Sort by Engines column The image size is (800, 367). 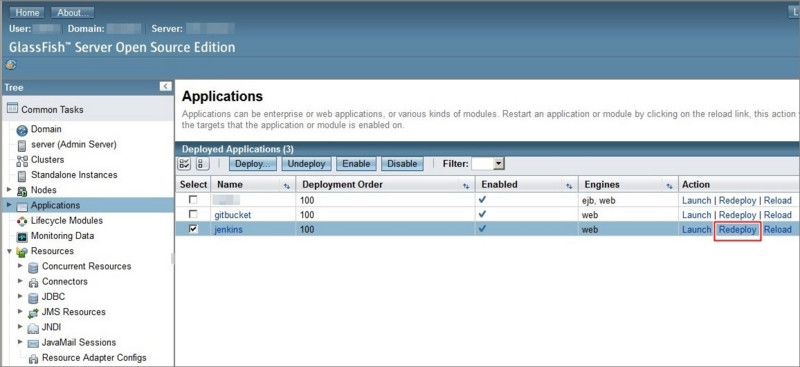[669, 187]
